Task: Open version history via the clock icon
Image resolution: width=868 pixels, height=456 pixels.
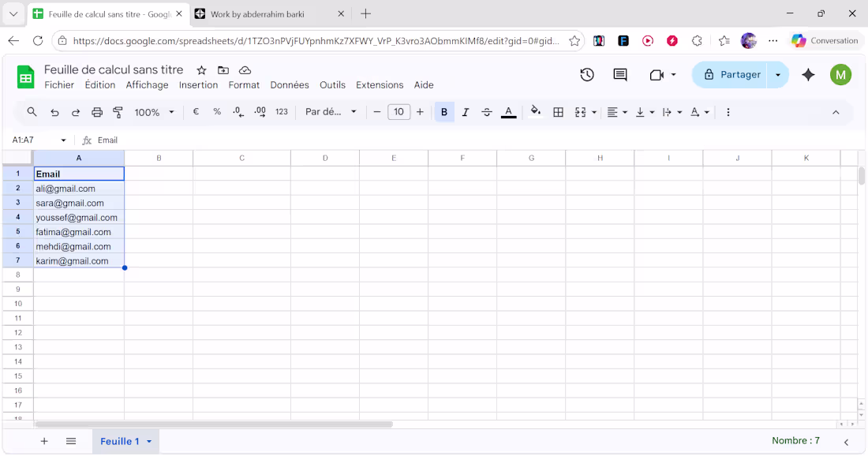Action: click(586, 74)
